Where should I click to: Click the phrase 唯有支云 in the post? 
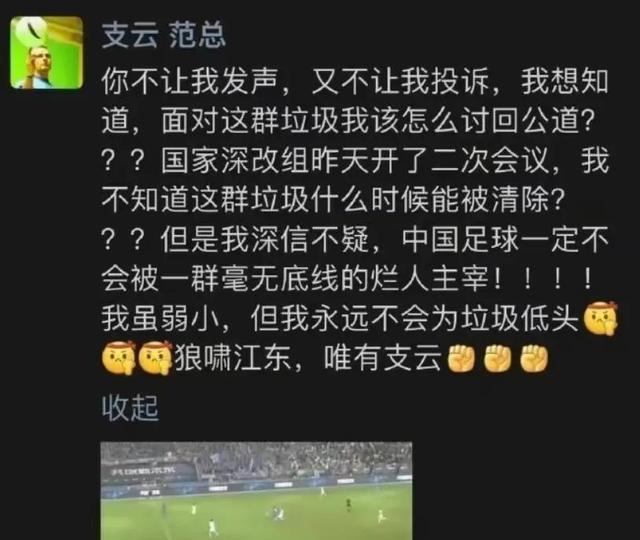click(383, 358)
